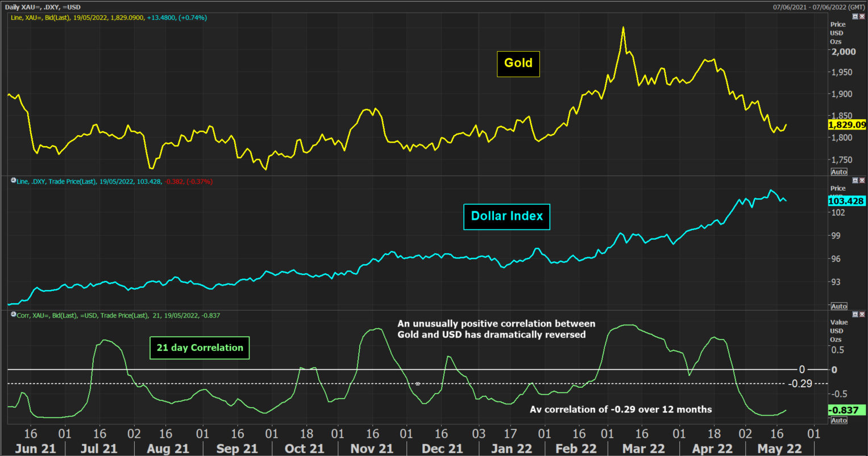
Task: Maximize the Dollar Index pane
Action: (x=855, y=180)
